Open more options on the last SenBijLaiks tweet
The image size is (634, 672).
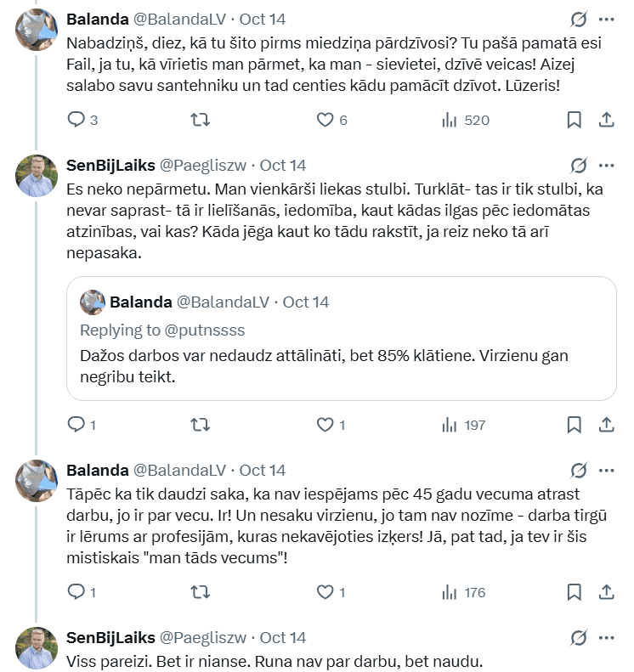point(607,637)
